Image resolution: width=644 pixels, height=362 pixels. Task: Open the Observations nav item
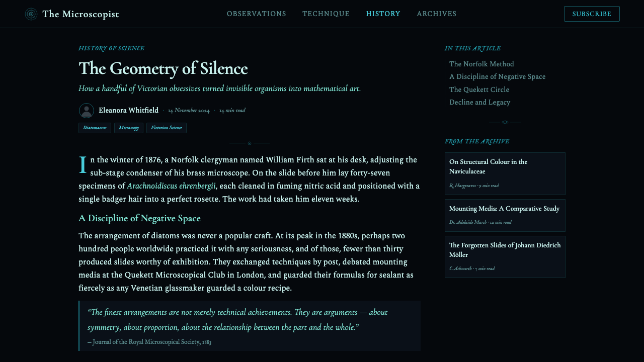(257, 14)
